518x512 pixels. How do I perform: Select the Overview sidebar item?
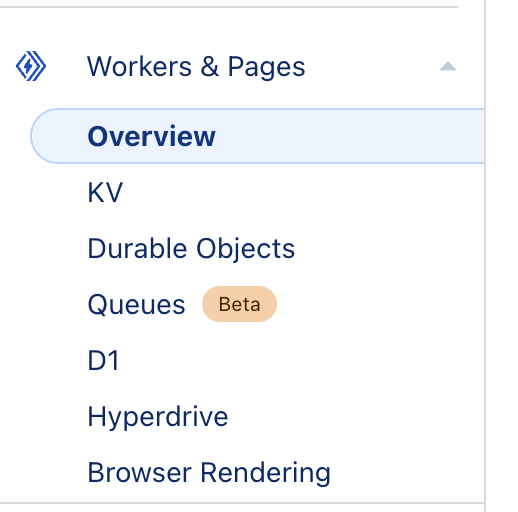(x=257, y=136)
